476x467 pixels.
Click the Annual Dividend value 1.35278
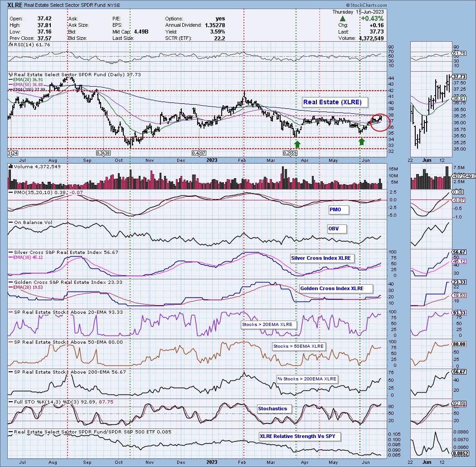215,25
